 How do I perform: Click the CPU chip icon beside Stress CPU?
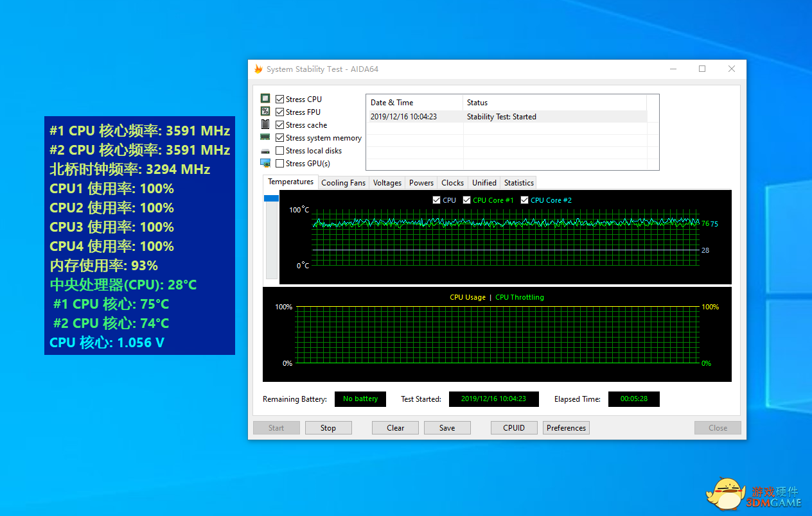tap(265, 99)
